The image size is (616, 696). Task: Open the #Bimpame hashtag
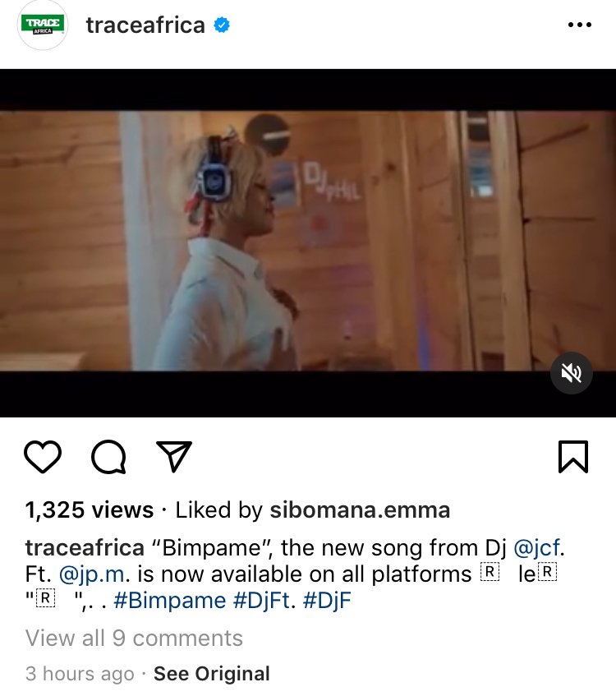[x=169, y=601]
